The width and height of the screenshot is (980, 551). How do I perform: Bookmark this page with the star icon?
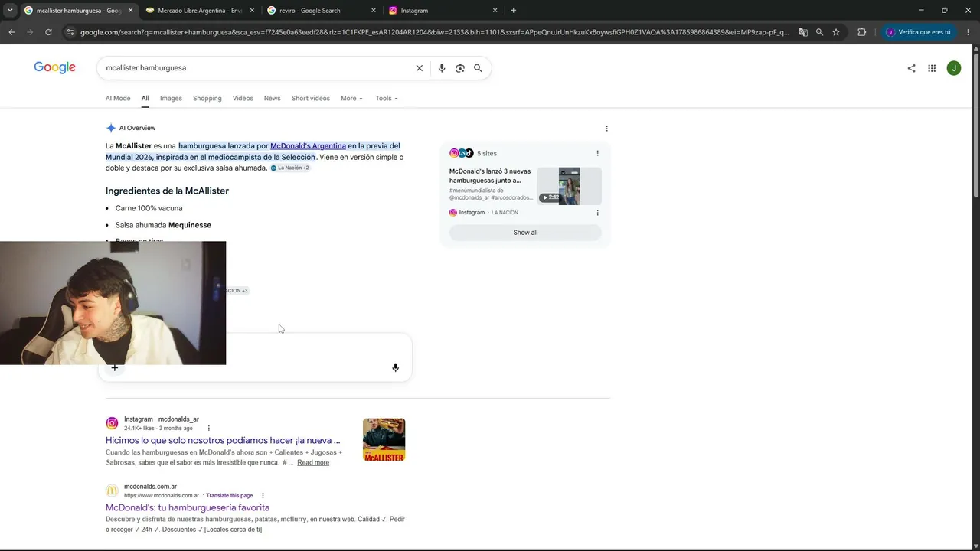click(836, 32)
